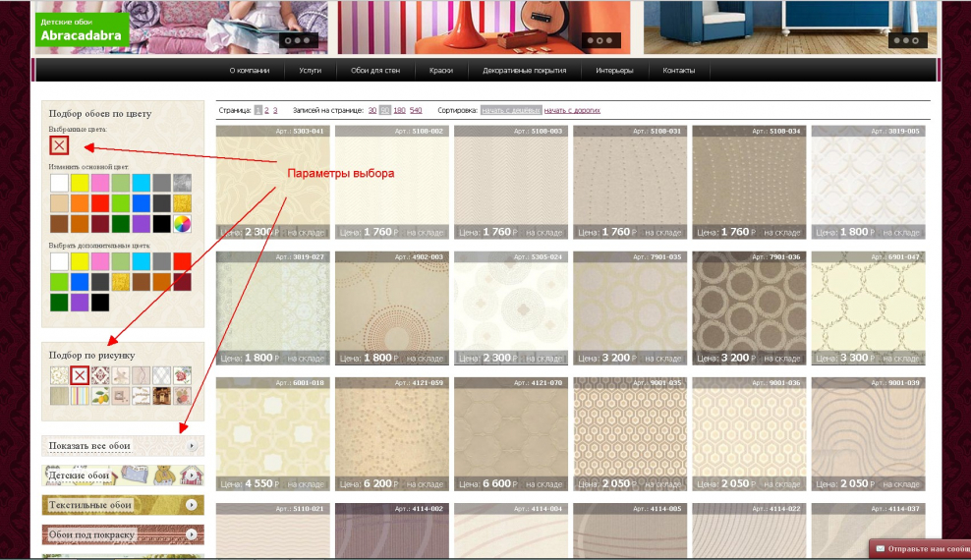971x560 pixels.
Task: Open the Декоративные покрытия menu
Action: 524,71
